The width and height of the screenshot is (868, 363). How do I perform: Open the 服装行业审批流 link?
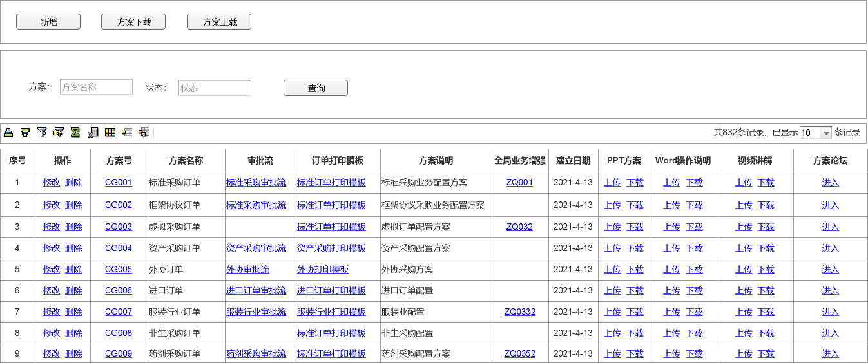coord(256,312)
